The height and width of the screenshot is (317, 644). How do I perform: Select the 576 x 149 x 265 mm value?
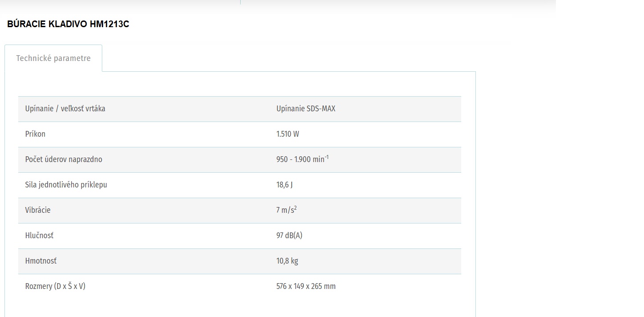click(x=306, y=286)
